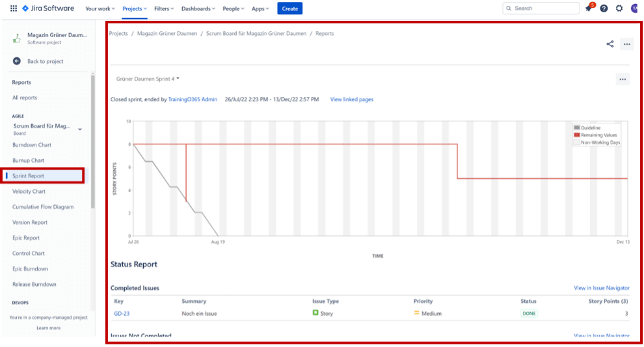Open issue GD-23 link
Screen dimensions: 644x347
click(120, 313)
